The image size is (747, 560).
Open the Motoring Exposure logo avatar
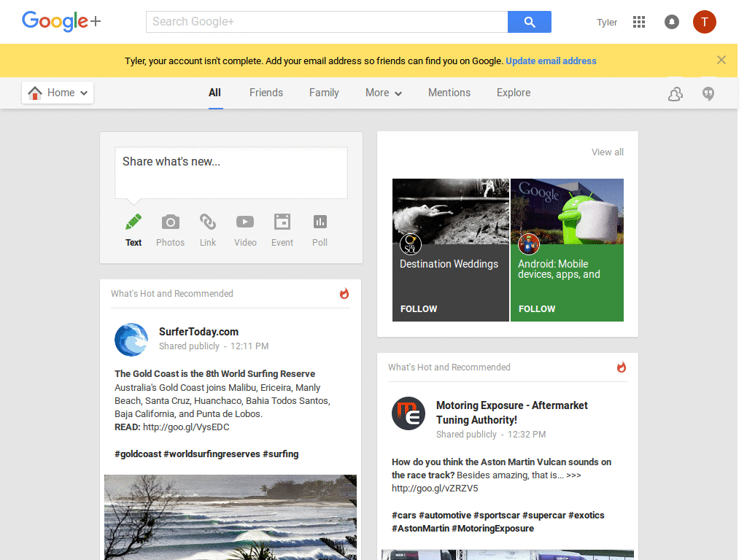tap(409, 413)
